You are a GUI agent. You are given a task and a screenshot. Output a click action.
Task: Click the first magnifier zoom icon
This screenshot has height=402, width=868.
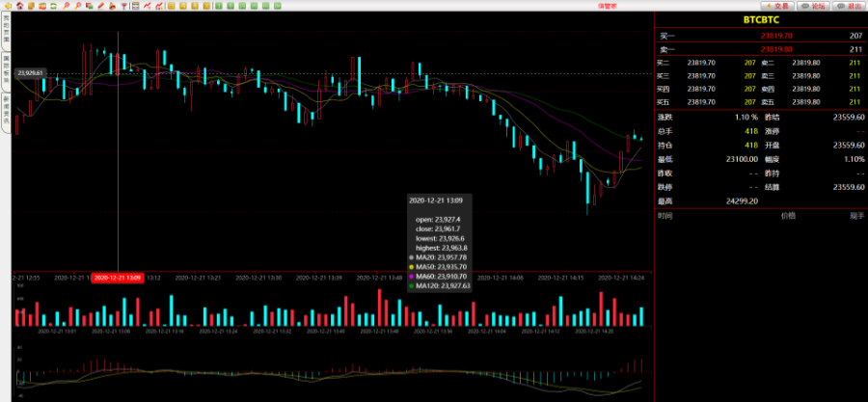tap(65, 6)
